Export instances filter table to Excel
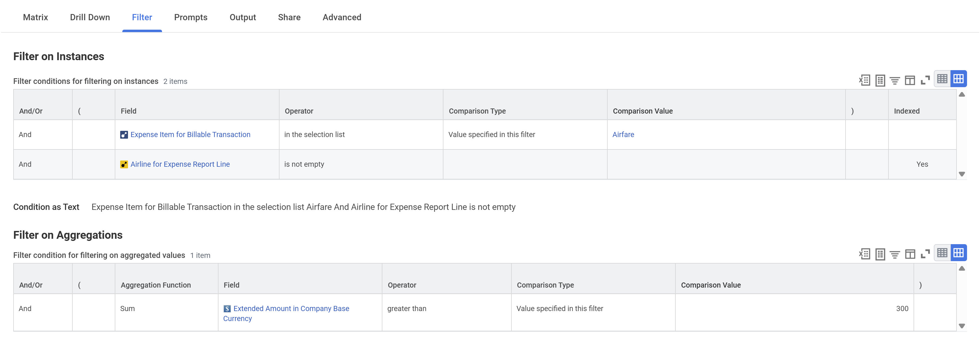This screenshot has height=341, width=980. 864,80
